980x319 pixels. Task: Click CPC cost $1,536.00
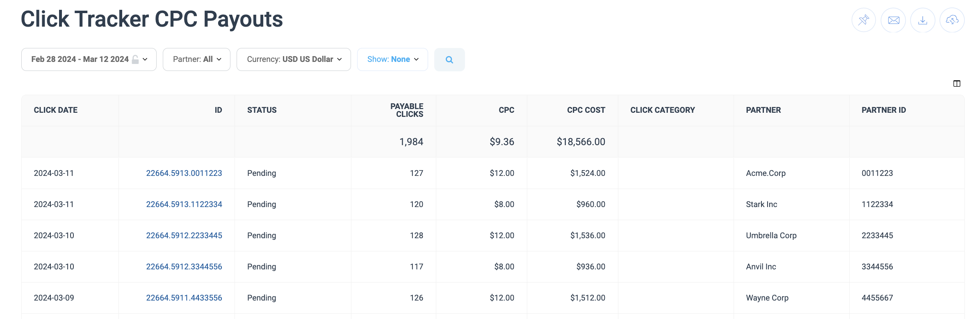[588, 235]
